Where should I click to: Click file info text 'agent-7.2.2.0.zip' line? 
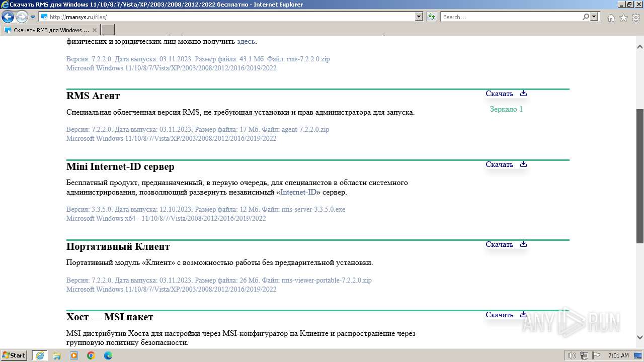click(198, 129)
